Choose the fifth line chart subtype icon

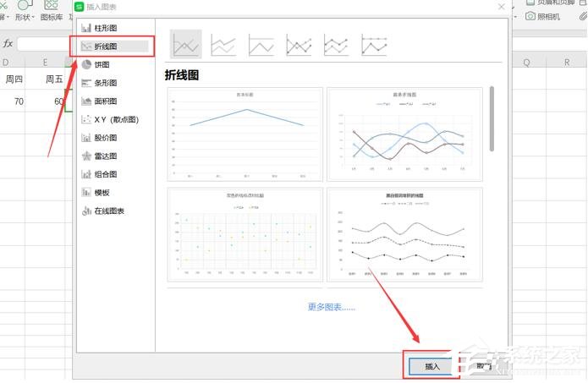[x=336, y=45]
